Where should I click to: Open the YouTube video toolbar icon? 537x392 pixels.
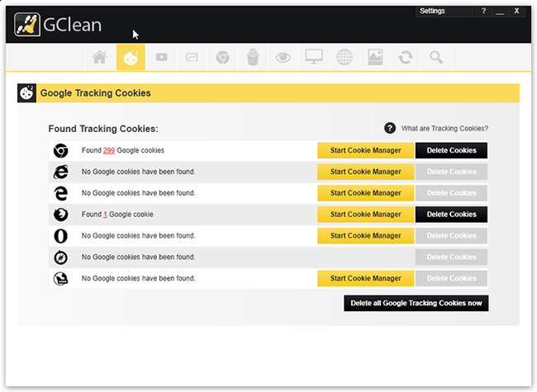tap(161, 57)
